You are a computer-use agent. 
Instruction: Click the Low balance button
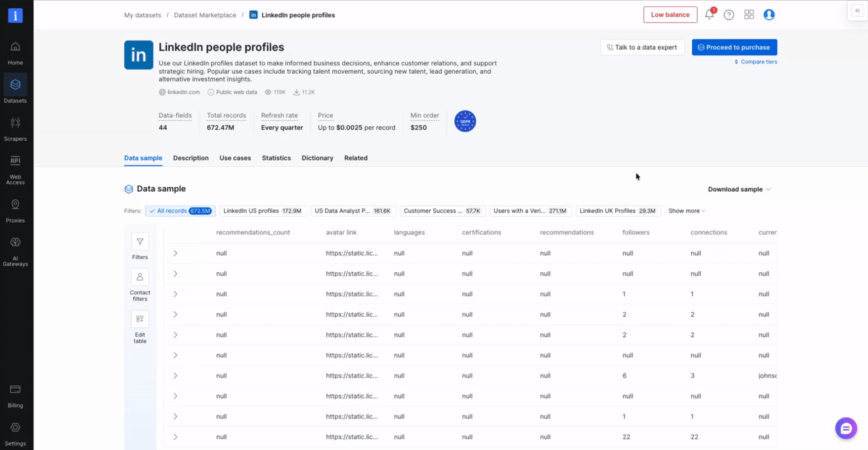tap(670, 14)
